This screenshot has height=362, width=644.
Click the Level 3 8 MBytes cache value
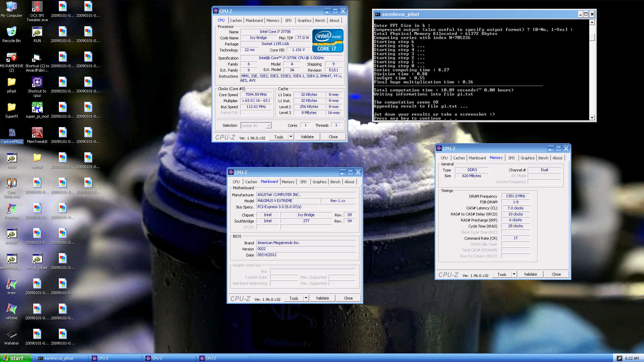coord(309,113)
